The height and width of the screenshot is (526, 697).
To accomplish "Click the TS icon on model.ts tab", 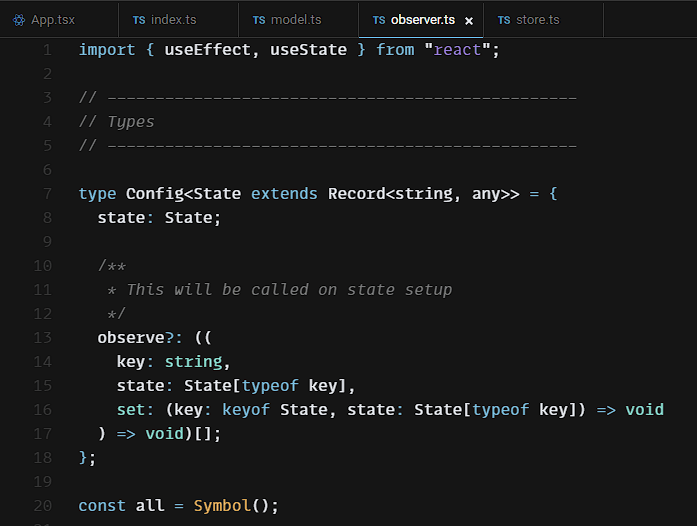I will tap(259, 20).
